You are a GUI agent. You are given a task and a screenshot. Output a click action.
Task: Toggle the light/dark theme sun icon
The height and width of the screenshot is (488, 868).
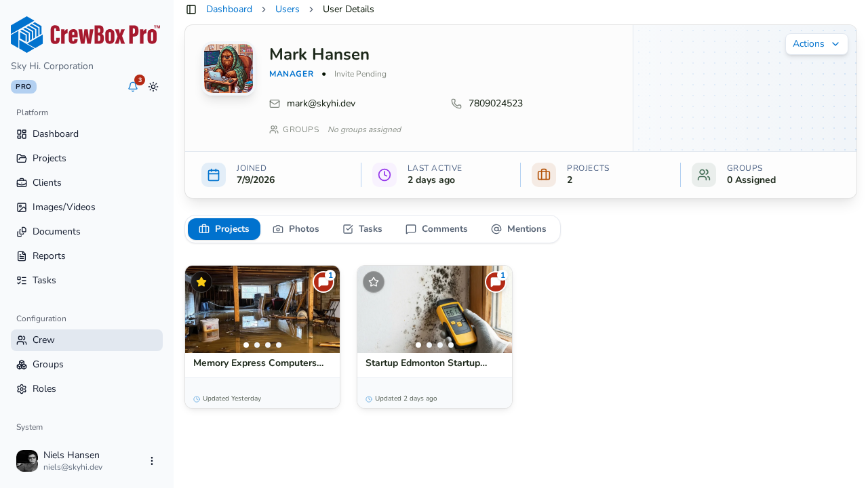click(153, 87)
